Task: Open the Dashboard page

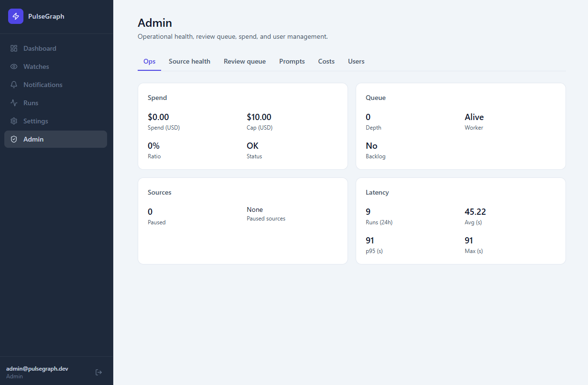Action: [55, 48]
